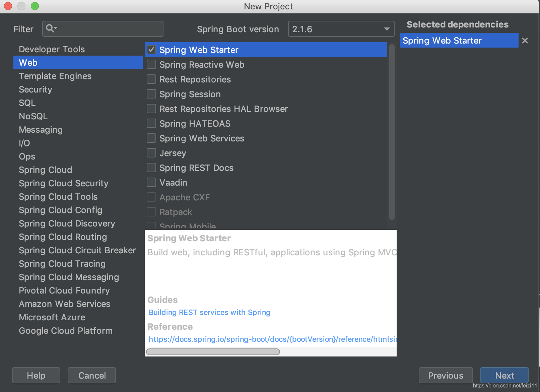540x392 pixels.
Task: Select the Developer Tools category
Action: (x=78, y=49)
